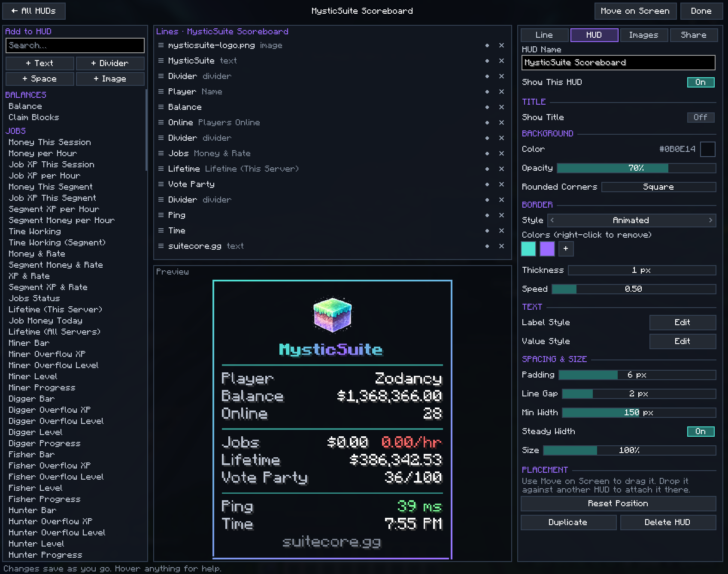Click the dot icon on the Player Name line
The image size is (728, 574).
(487, 92)
